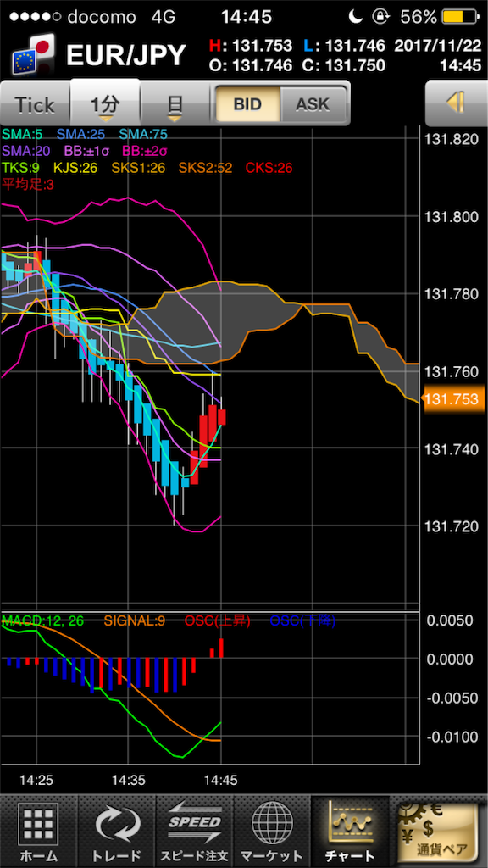Tap the BB:±2σ indicator label
Viewport: 488px width, 868px height.
[146, 151]
